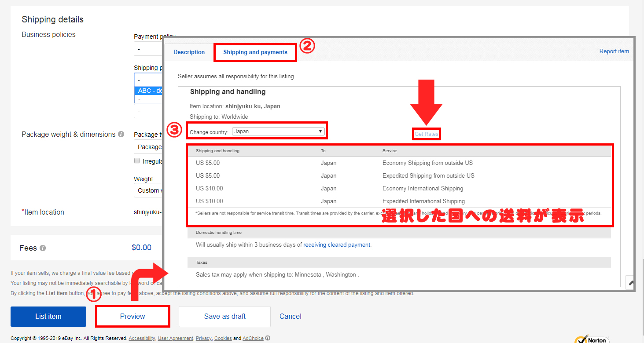Click the Expedited Shipping from outside US row
Image resolution: width=644 pixels, height=343 pixels.
(399, 176)
